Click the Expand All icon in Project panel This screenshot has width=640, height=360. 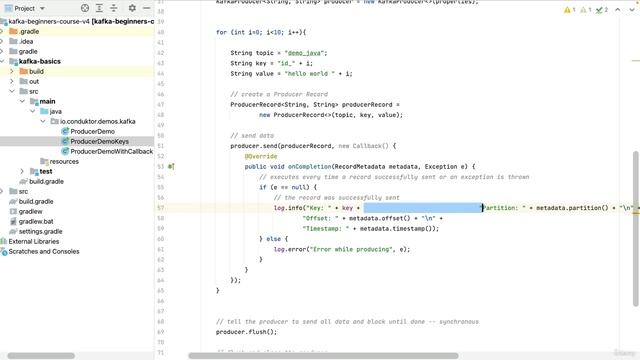(x=99, y=8)
